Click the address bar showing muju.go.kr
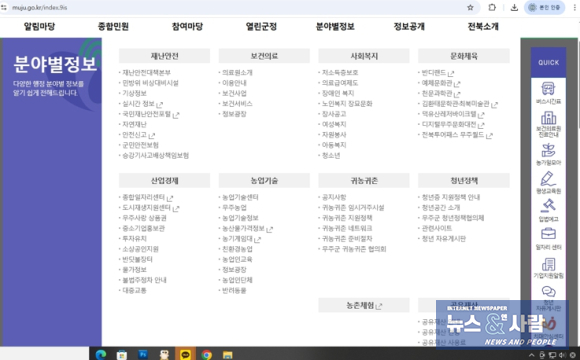Image resolution: width=580 pixels, height=360 pixels. point(237,7)
